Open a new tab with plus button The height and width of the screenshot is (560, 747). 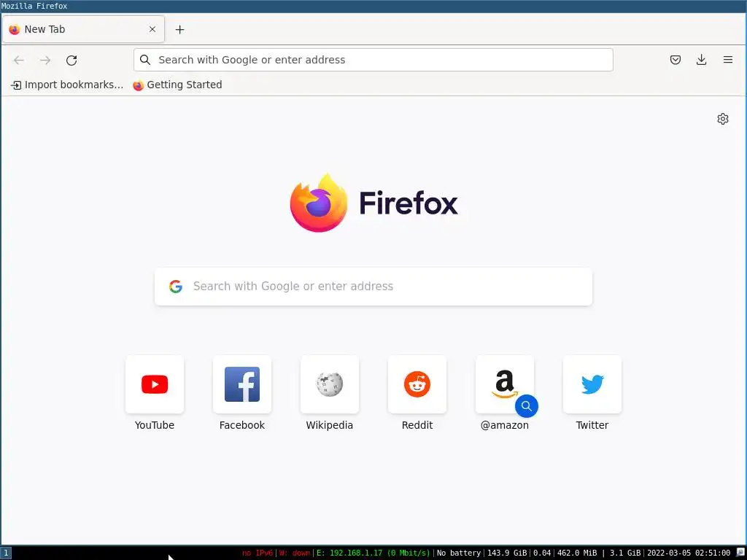[179, 29]
